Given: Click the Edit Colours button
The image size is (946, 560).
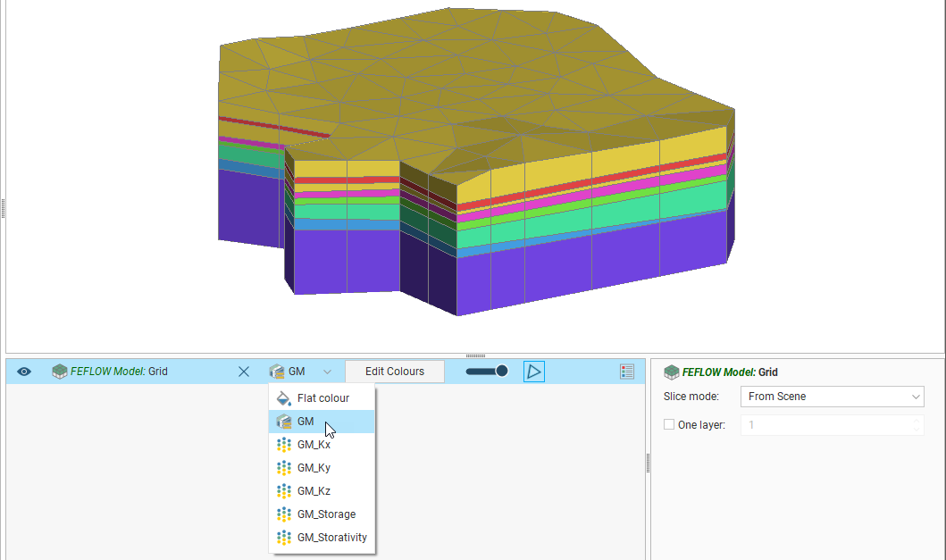Looking at the screenshot, I should tap(394, 372).
